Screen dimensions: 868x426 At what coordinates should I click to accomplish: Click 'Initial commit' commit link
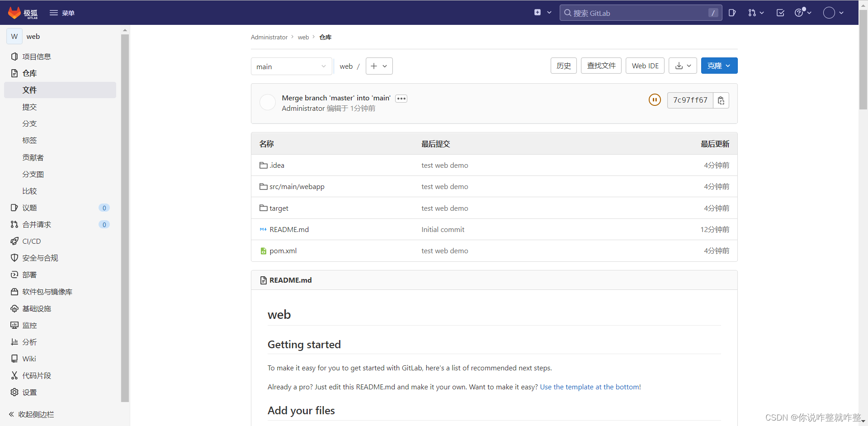tap(443, 230)
